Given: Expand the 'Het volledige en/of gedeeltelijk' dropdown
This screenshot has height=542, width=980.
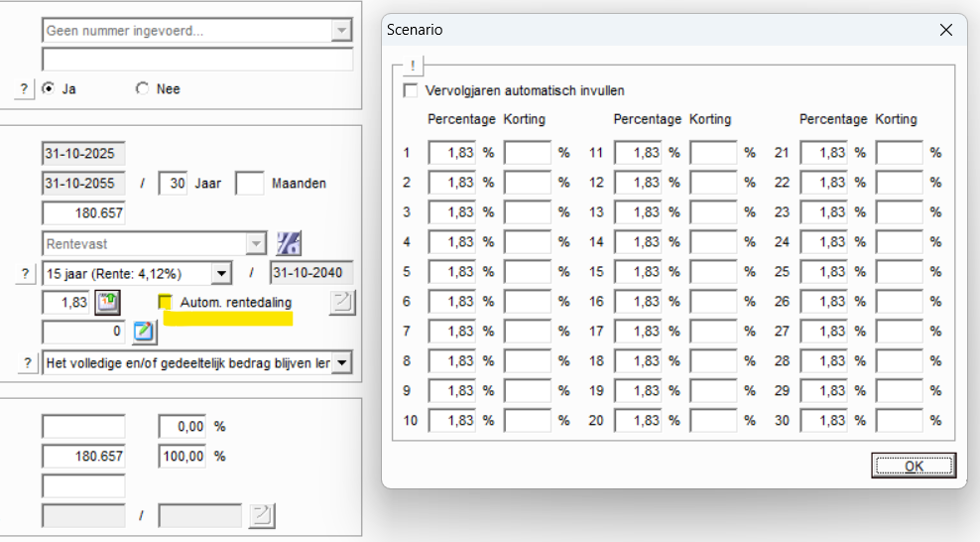Looking at the screenshot, I should (342, 363).
